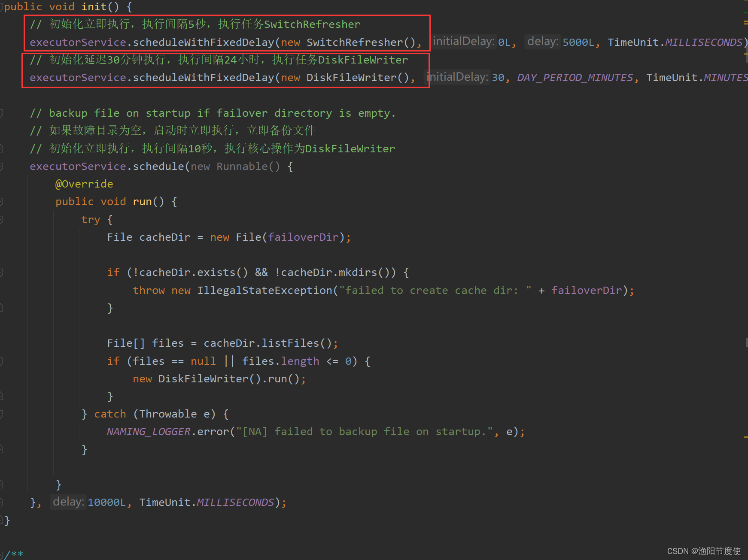The width and height of the screenshot is (748, 560).
Task: Click the English comment about backup file on startup
Action: 213,113
